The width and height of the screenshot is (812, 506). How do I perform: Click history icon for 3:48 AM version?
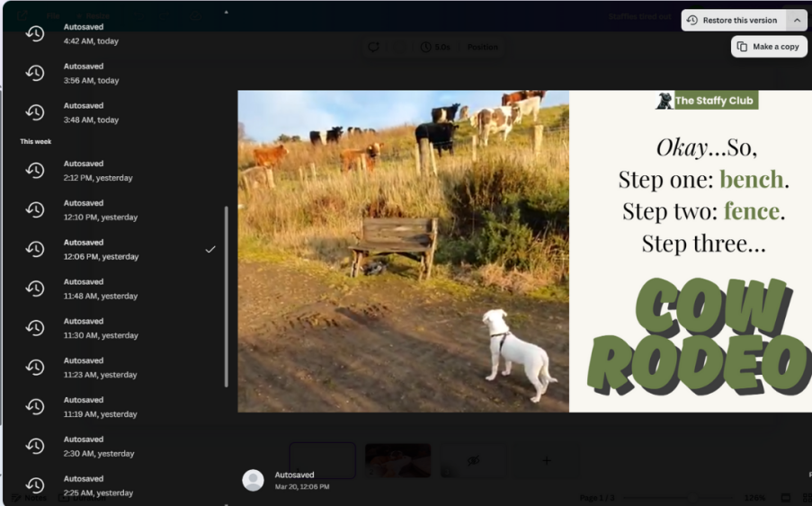click(x=35, y=112)
